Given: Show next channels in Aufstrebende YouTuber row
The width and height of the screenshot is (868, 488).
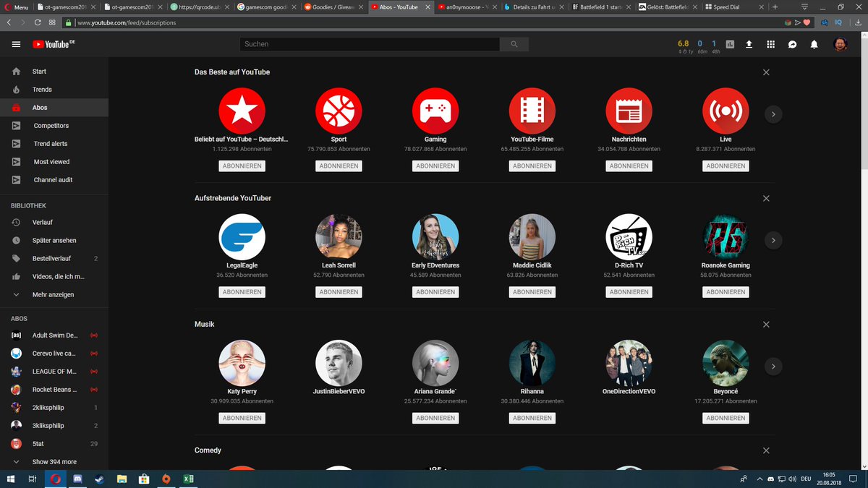Looking at the screenshot, I should coord(773,240).
